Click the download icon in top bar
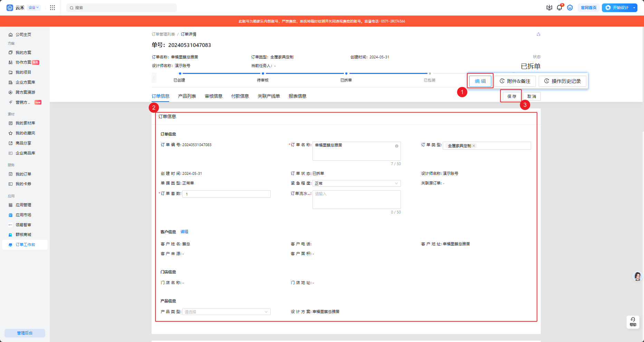Screen dimensions: 644x342 click(x=549, y=8)
